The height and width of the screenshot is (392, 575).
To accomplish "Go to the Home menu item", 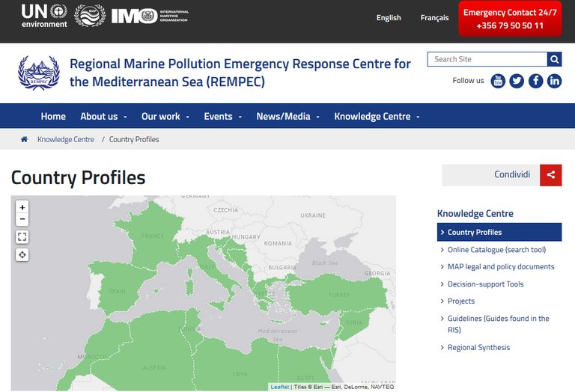I will click(53, 117).
